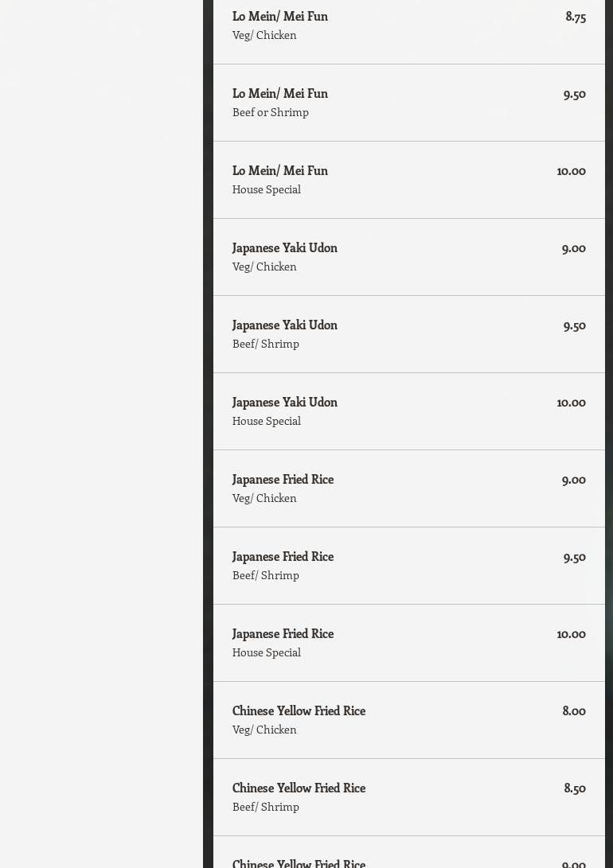Click the 10.00 price of House Special Japanese Fried Rice
Screen dimensions: 613x868
coord(571,633)
